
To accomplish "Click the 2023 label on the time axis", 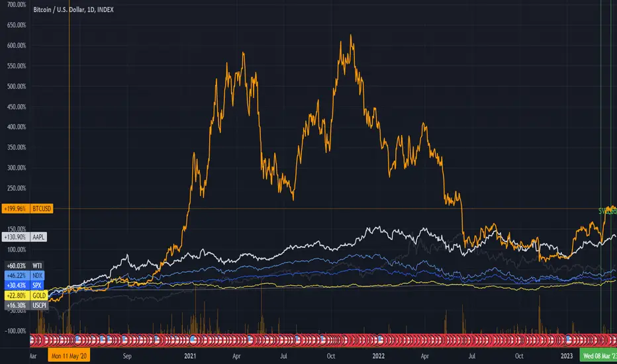I will point(567,356).
